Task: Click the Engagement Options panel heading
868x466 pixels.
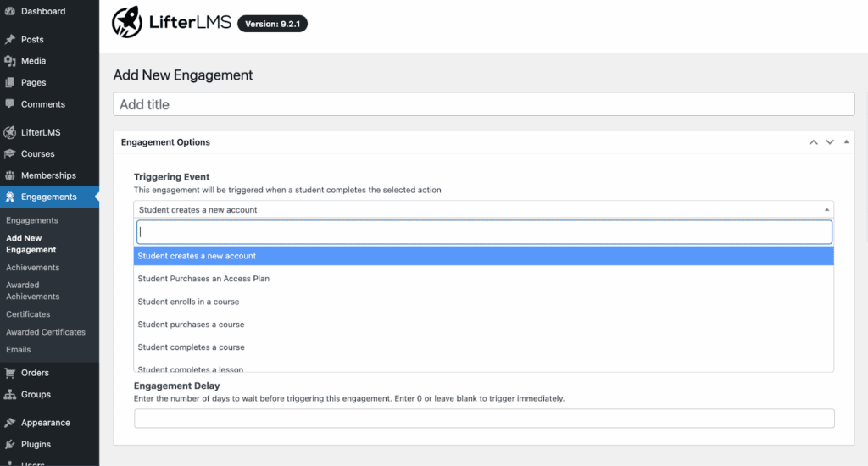Action: [x=165, y=142]
